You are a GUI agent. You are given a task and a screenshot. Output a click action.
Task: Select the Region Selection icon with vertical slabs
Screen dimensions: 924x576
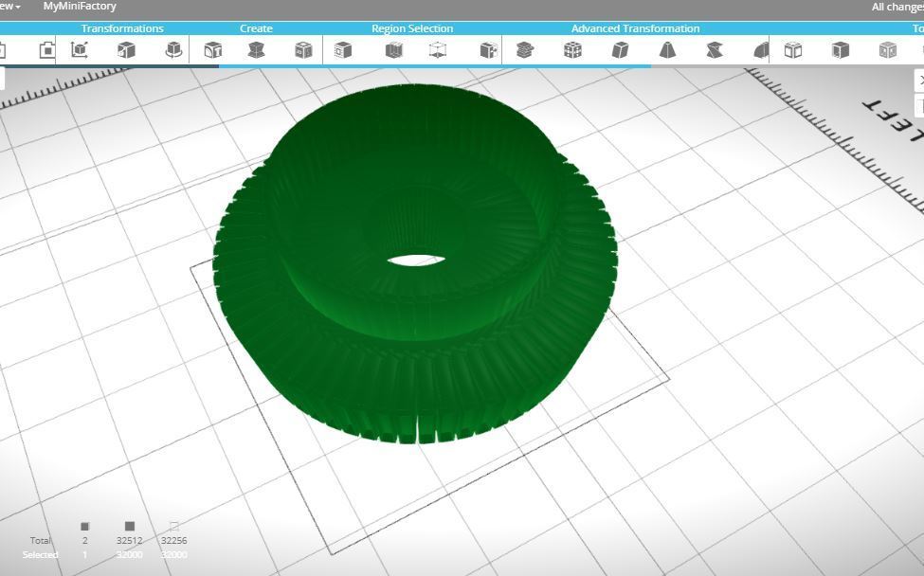(393, 50)
